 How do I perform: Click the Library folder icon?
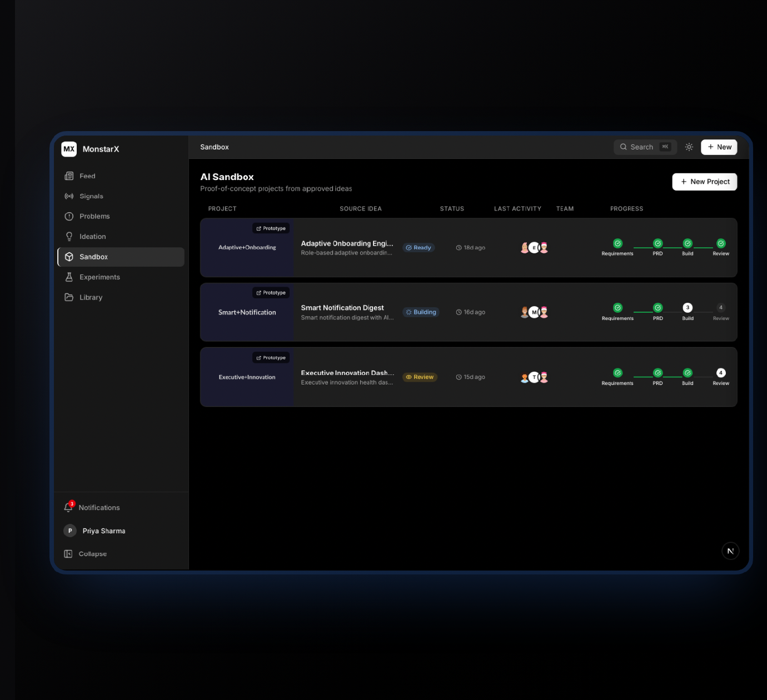coord(69,297)
